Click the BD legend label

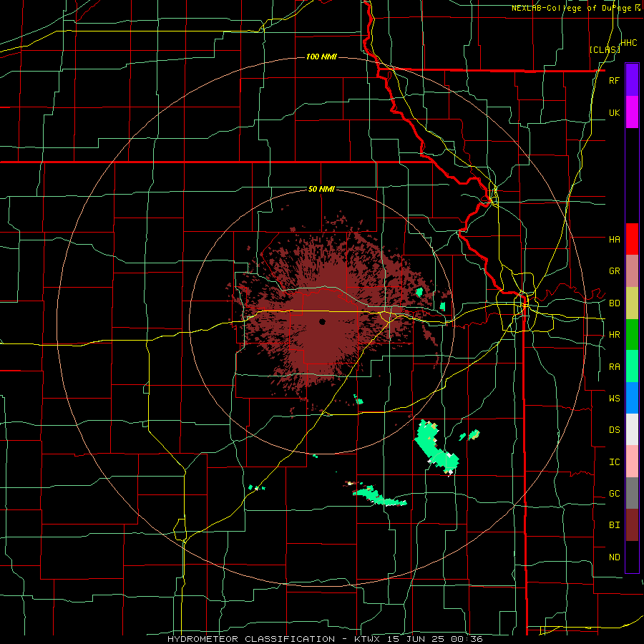point(614,303)
